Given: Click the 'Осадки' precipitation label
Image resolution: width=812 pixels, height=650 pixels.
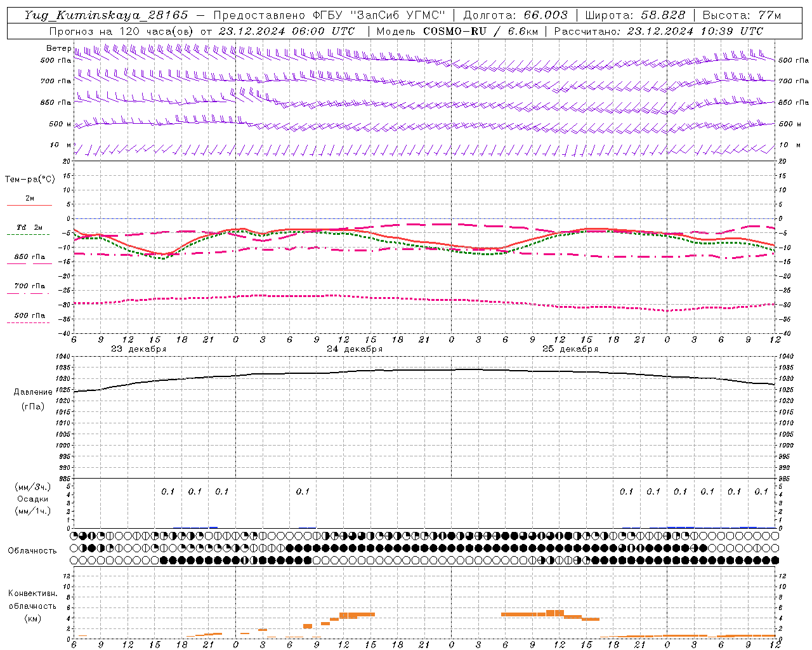Looking at the screenshot, I should tap(32, 499).
